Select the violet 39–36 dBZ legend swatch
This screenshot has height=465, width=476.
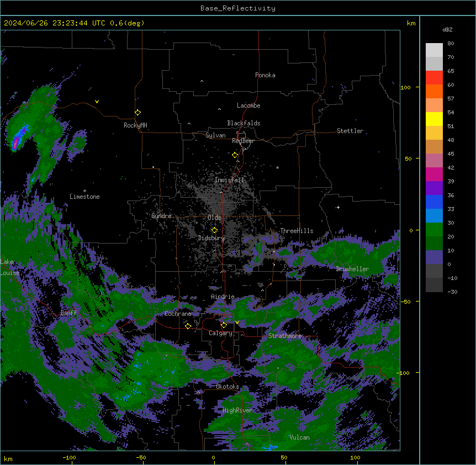(434, 188)
